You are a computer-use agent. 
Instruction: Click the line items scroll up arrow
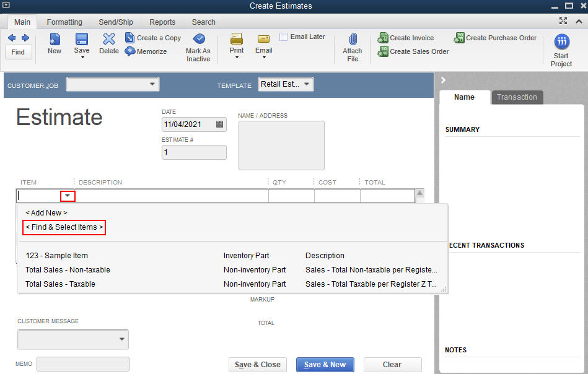tap(420, 193)
